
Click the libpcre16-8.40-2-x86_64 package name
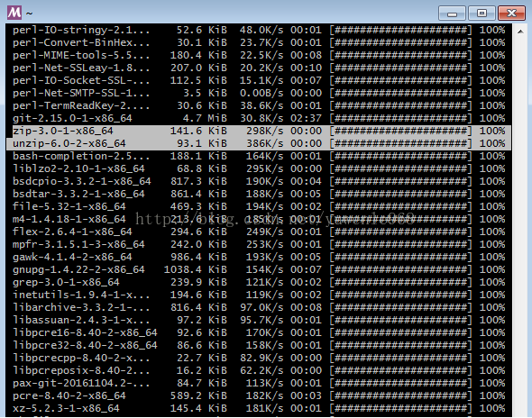(x=85, y=332)
